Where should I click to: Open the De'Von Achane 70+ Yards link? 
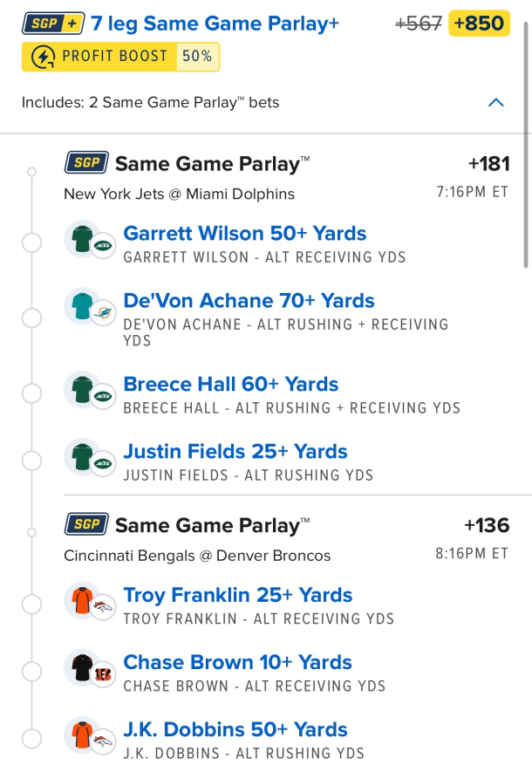[249, 301]
